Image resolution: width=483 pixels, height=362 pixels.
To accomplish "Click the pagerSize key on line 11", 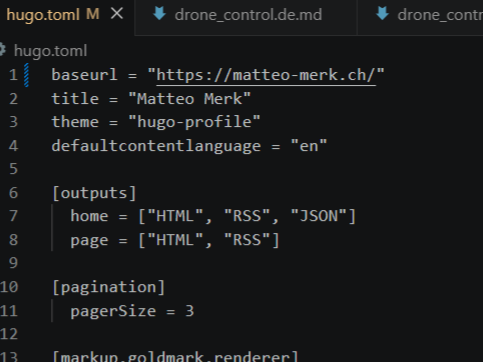I will pyautogui.click(x=113, y=311).
